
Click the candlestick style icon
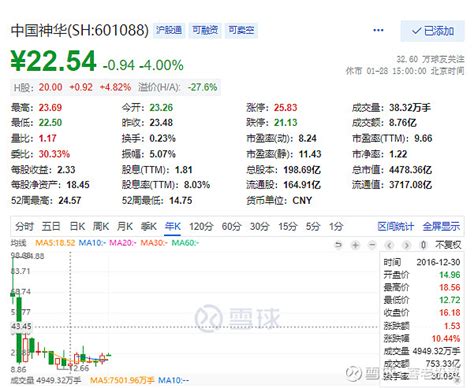point(423,245)
